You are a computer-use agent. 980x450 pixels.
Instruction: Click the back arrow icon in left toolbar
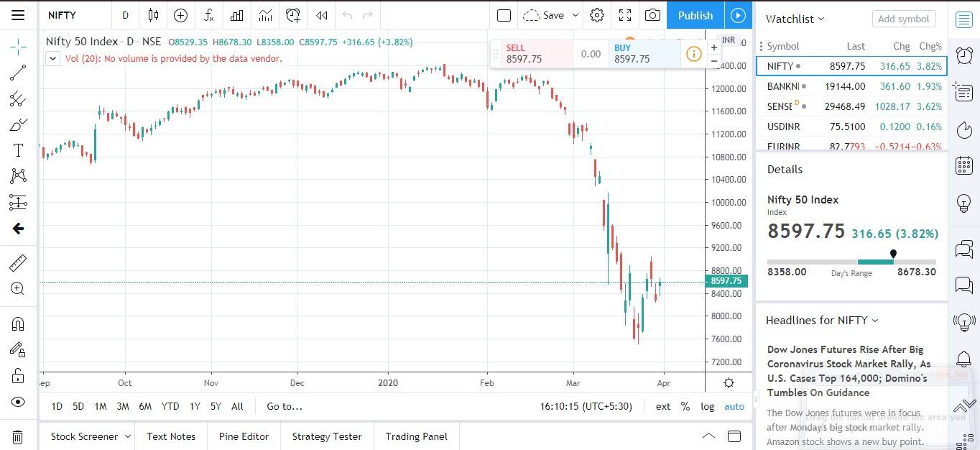click(18, 229)
